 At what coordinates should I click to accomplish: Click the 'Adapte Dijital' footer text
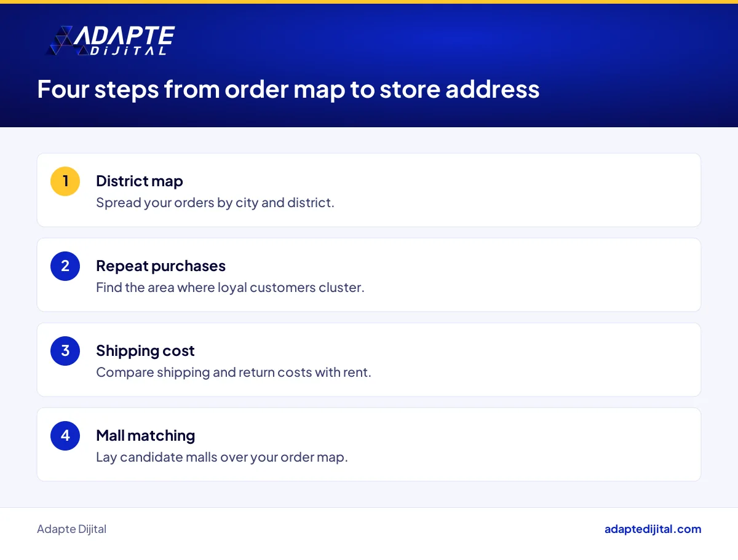click(71, 529)
